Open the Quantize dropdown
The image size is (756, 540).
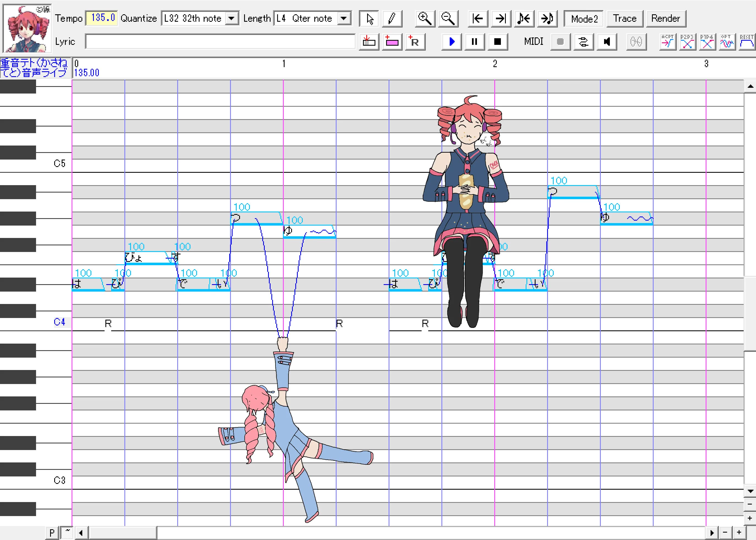(x=231, y=18)
